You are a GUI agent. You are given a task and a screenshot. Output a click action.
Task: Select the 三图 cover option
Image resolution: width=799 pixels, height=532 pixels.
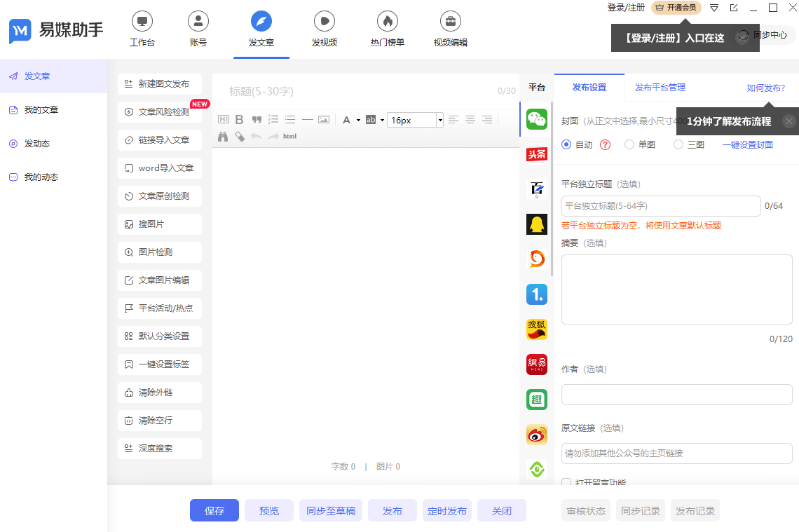coord(678,144)
